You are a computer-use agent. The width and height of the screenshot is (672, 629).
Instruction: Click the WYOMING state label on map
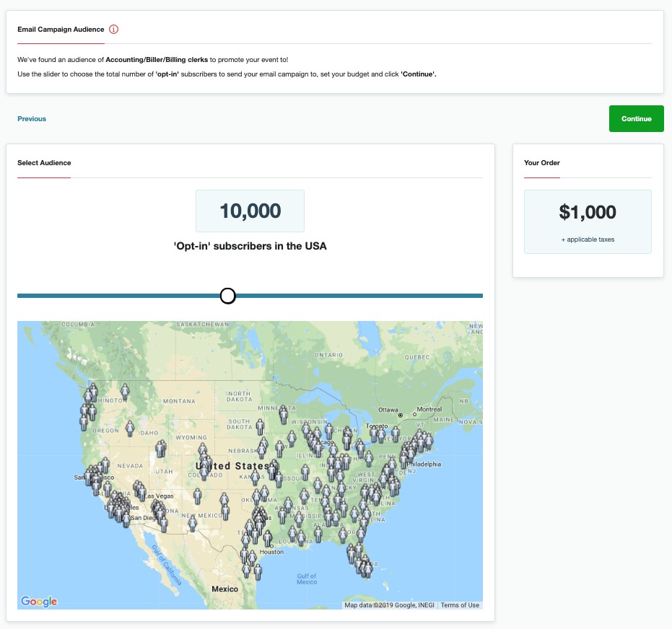[x=191, y=438]
